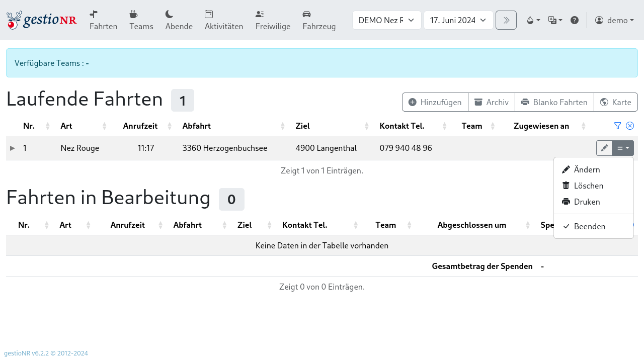
Task: Open the demo user dropdown
Action: point(614,20)
